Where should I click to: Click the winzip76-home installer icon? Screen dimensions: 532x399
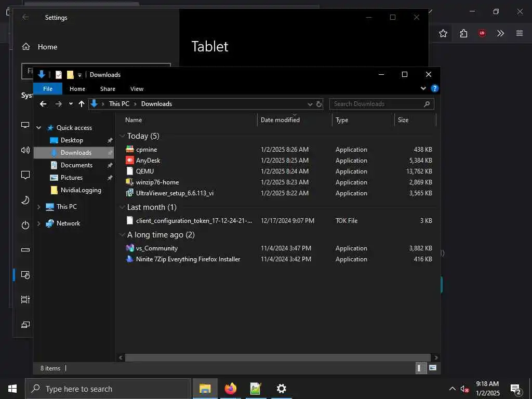coord(129,182)
